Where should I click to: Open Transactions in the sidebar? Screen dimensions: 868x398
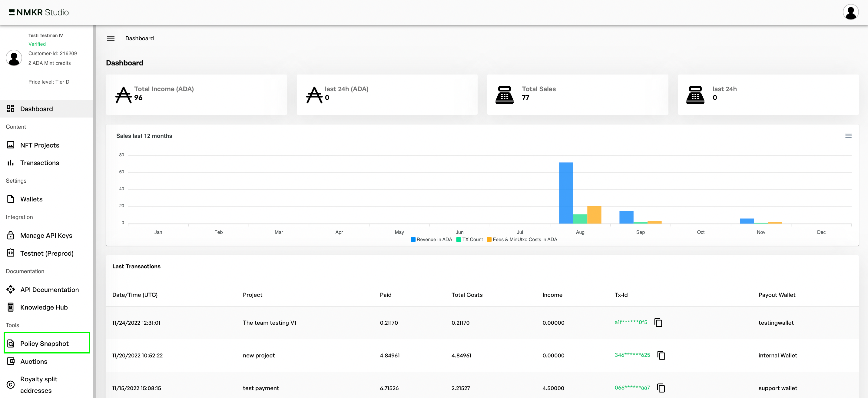pyautogui.click(x=39, y=163)
